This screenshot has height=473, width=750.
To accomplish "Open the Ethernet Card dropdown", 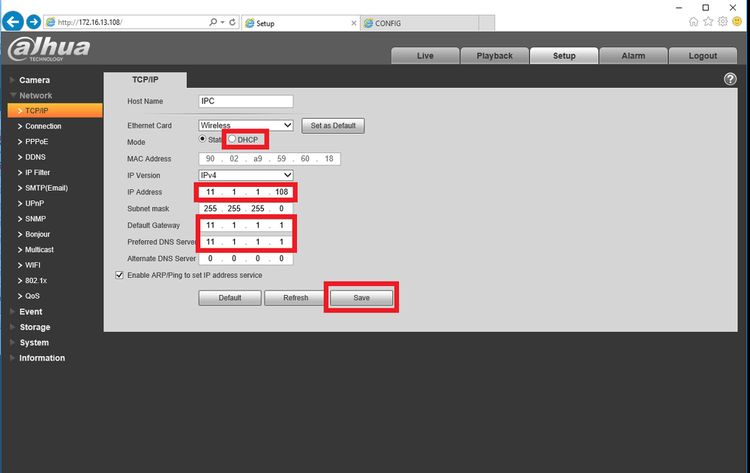I will (x=246, y=125).
